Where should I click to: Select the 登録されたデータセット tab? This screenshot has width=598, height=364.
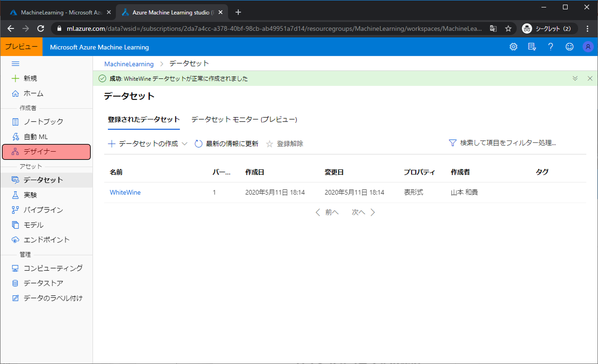pyautogui.click(x=144, y=120)
